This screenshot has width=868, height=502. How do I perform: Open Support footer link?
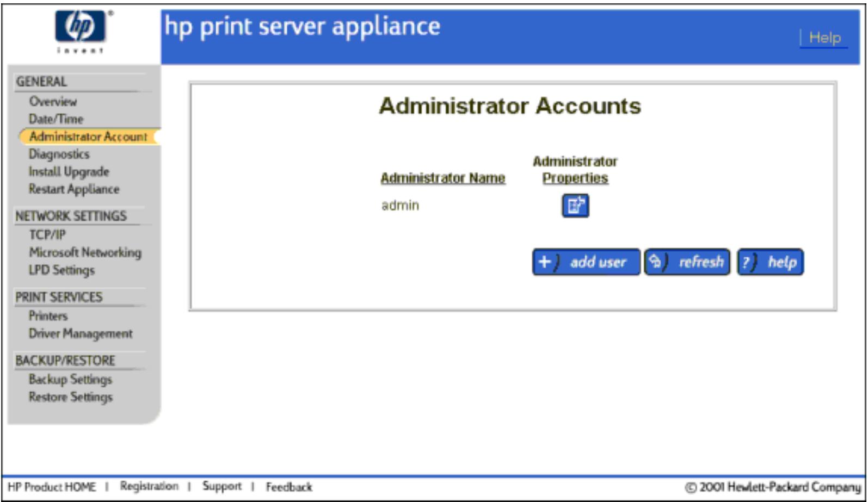point(221,486)
